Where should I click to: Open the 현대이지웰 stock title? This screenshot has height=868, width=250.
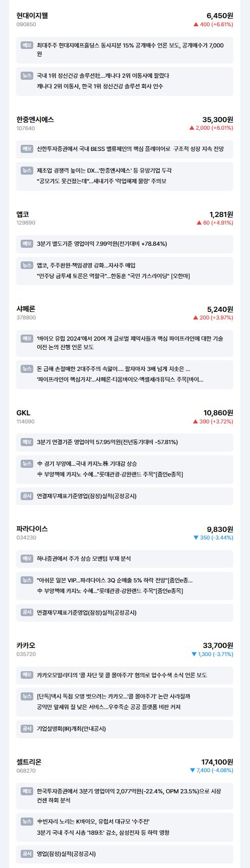click(x=32, y=16)
